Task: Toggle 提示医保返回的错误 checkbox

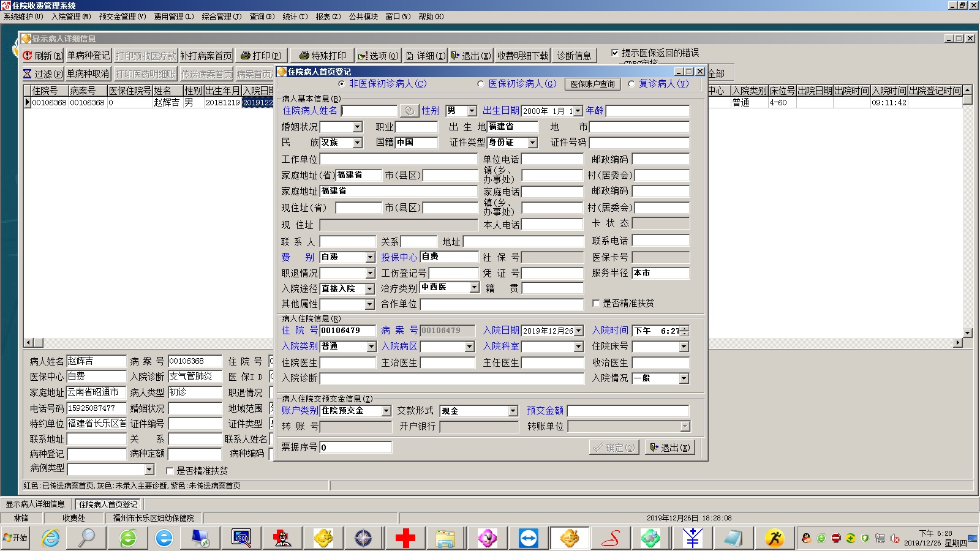Action: pos(615,53)
